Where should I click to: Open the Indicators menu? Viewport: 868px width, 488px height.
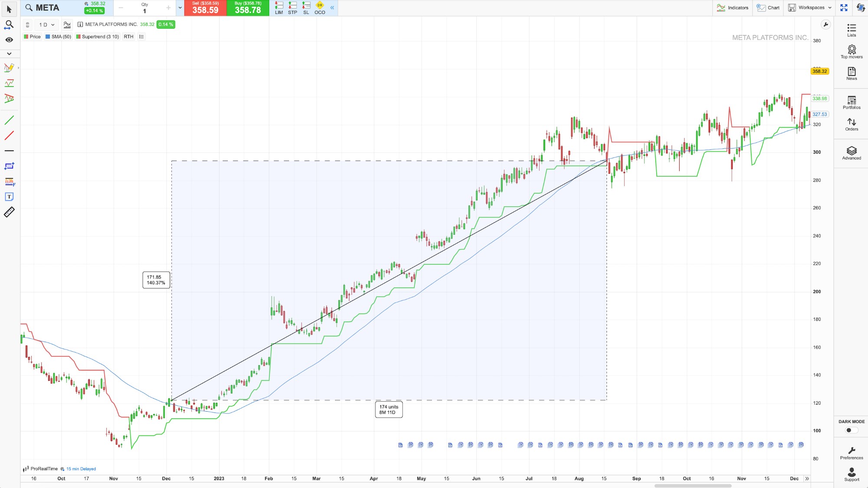coord(733,8)
